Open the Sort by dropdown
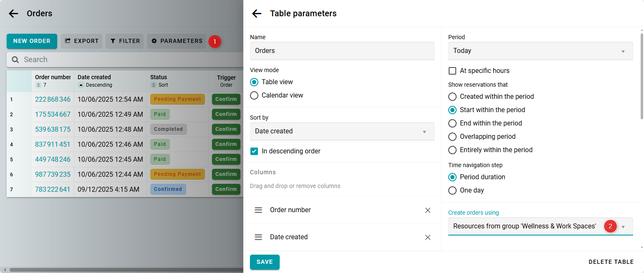The width and height of the screenshot is (644, 273). tap(342, 131)
